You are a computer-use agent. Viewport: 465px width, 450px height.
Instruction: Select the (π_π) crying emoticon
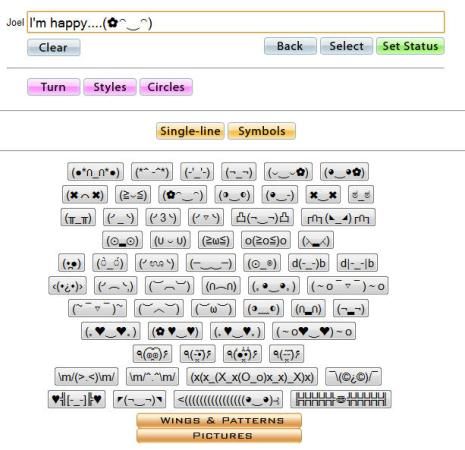click(x=78, y=217)
